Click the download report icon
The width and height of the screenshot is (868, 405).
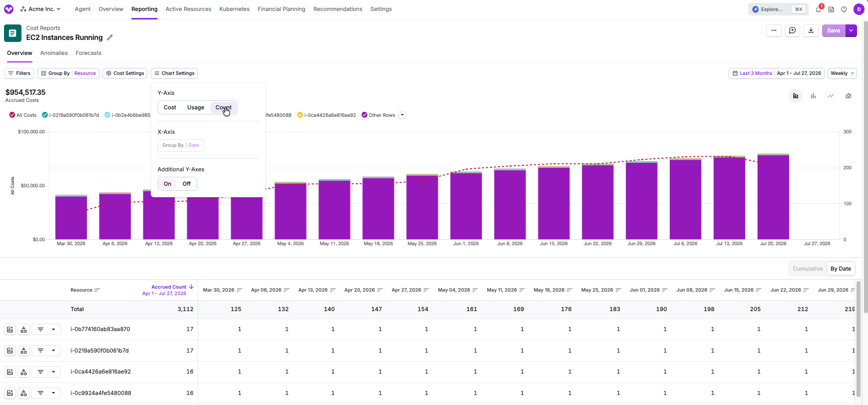pyautogui.click(x=811, y=30)
